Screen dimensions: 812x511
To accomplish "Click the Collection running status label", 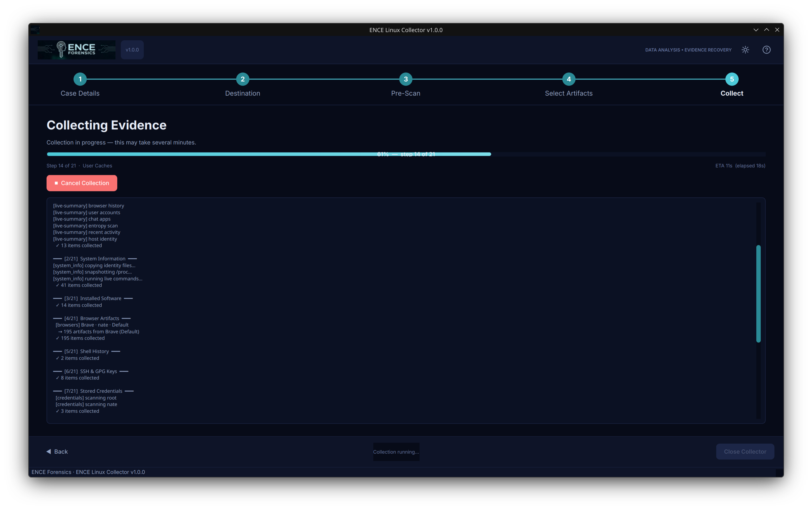I will click(x=396, y=452).
